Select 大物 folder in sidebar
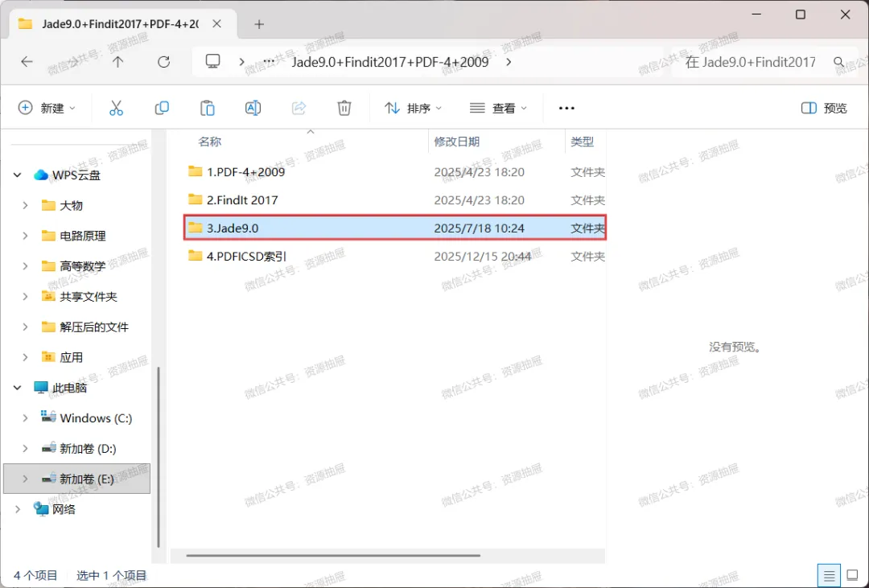Screen dimensions: 869x588 [62, 206]
